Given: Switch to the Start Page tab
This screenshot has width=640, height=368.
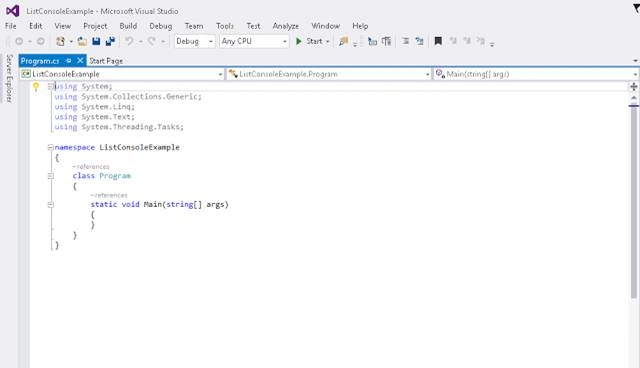Looking at the screenshot, I should 106,61.
